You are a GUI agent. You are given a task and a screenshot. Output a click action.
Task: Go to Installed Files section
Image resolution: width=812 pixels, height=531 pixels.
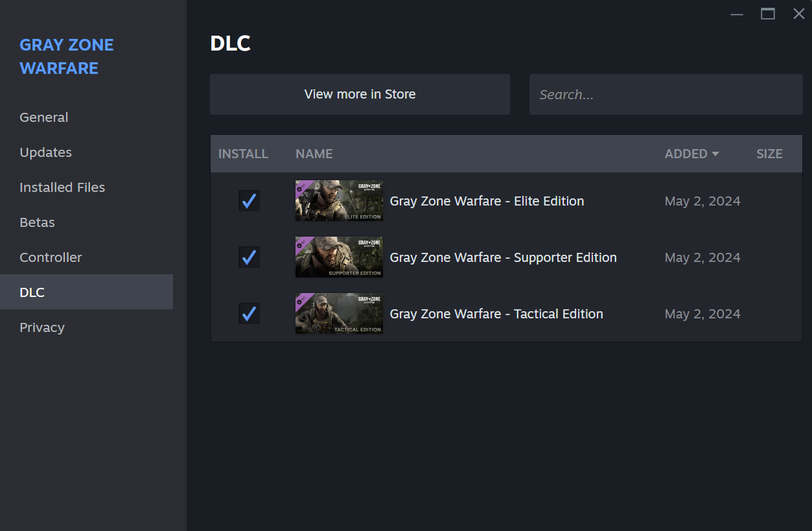62,187
